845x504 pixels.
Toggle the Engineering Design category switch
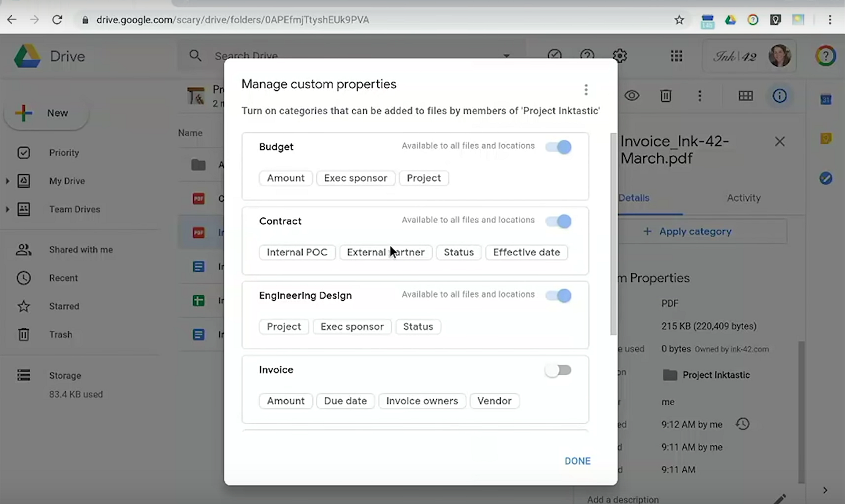[x=558, y=296]
